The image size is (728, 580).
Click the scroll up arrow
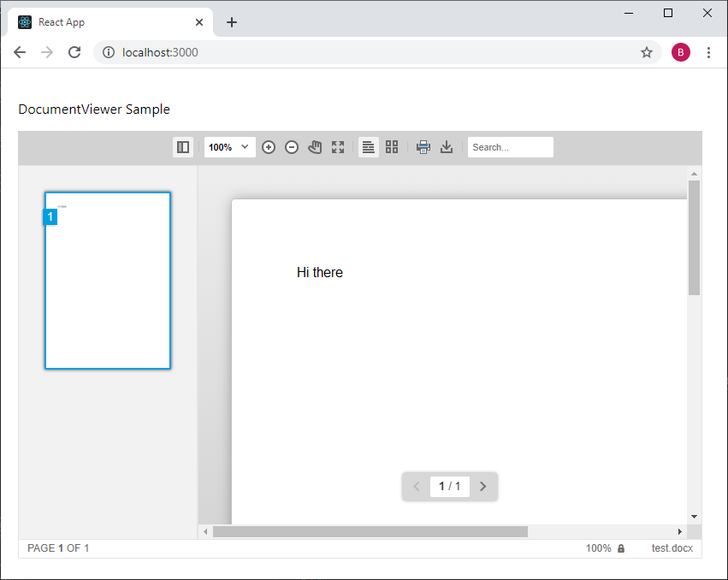pyautogui.click(x=694, y=174)
